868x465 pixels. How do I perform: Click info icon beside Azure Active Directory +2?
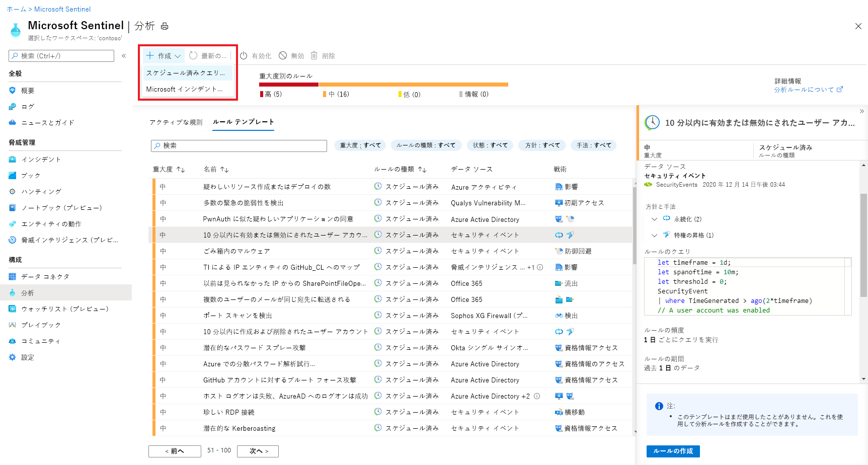click(537, 396)
